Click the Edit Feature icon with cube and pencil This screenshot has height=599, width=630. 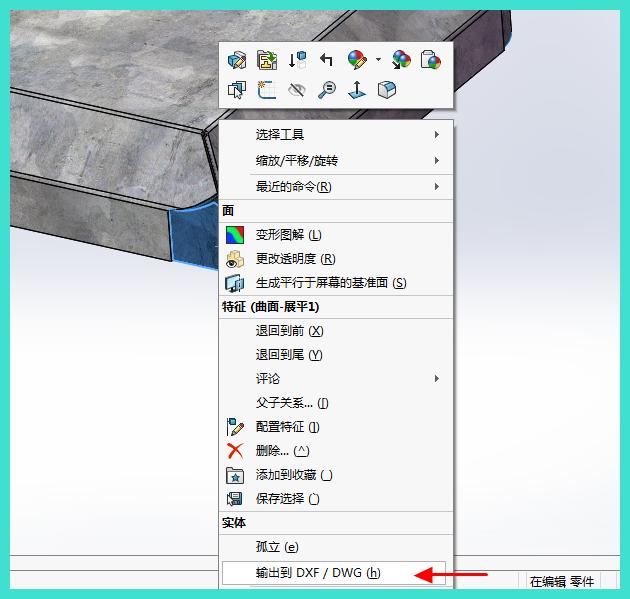pos(237,60)
